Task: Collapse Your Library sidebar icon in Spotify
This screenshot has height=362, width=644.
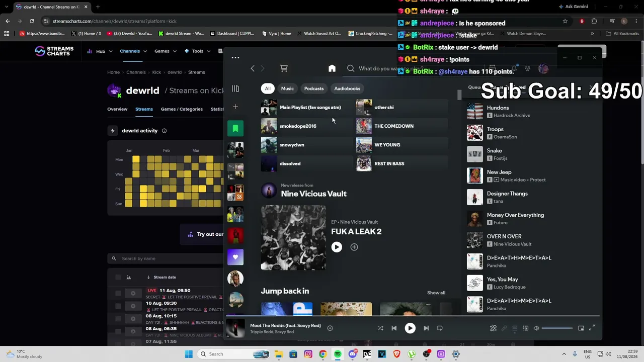Action: 235,88
